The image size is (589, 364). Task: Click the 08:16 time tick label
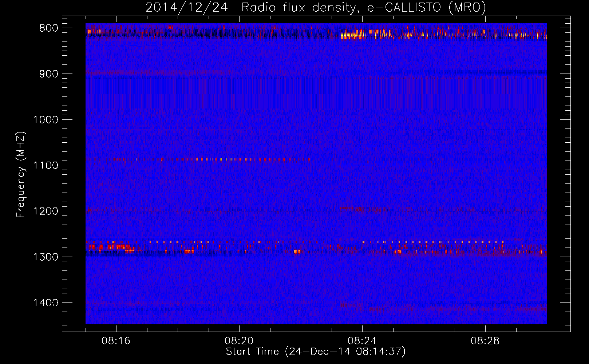coord(116,341)
